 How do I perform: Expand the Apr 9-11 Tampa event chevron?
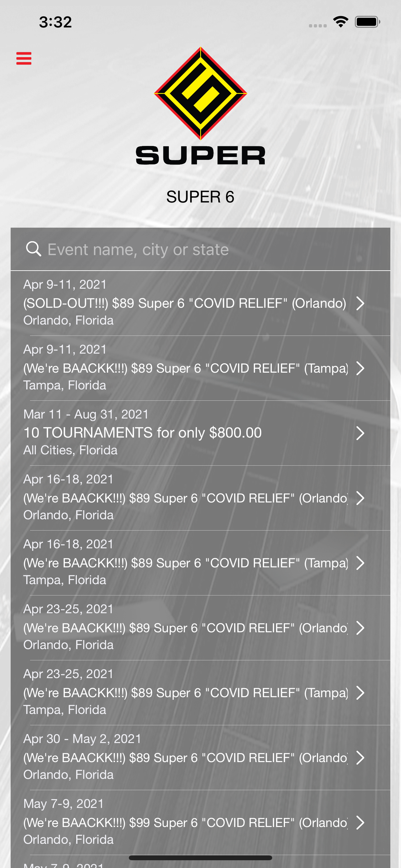point(360,368)
